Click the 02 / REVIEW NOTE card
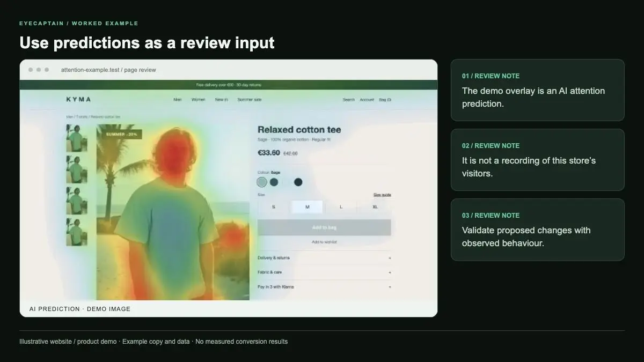 (537, 160)
